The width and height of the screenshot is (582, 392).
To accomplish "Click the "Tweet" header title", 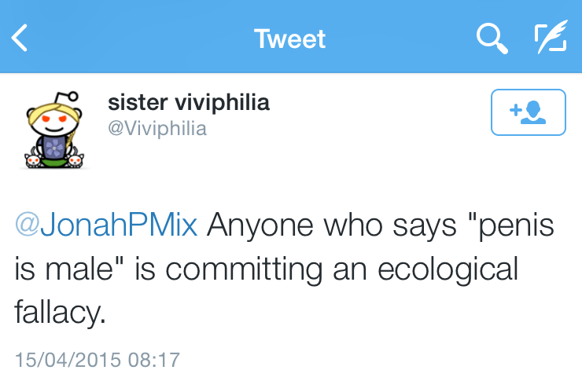I will [x=289, y=38].
